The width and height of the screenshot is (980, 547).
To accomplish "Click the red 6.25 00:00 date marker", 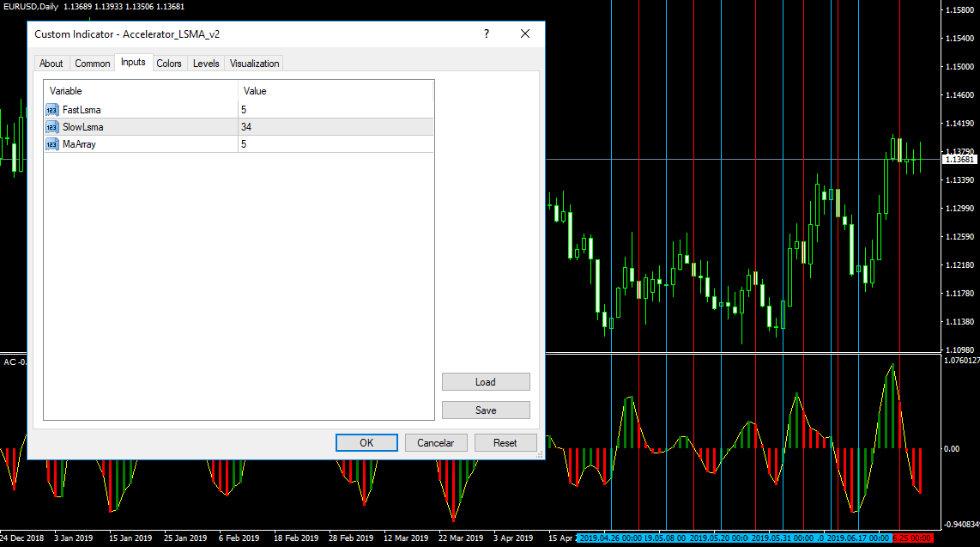I will [912, 538].
